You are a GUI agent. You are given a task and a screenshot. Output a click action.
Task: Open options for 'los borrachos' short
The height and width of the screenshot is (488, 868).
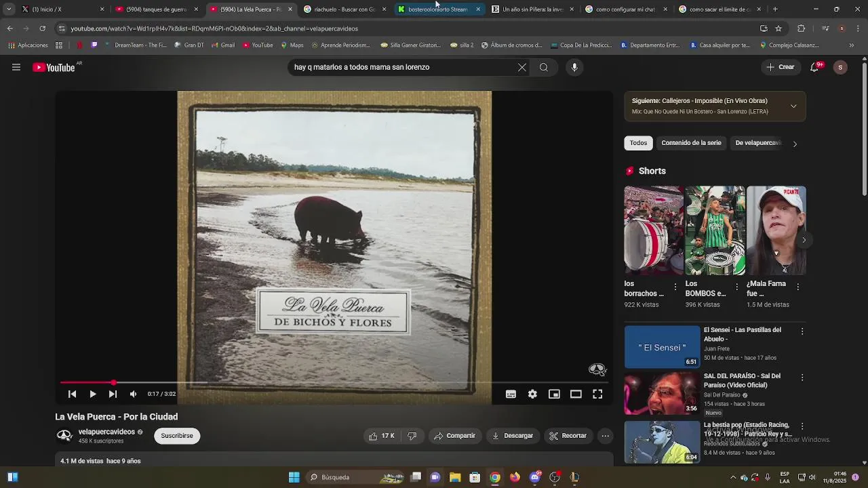tap(675, 287)
